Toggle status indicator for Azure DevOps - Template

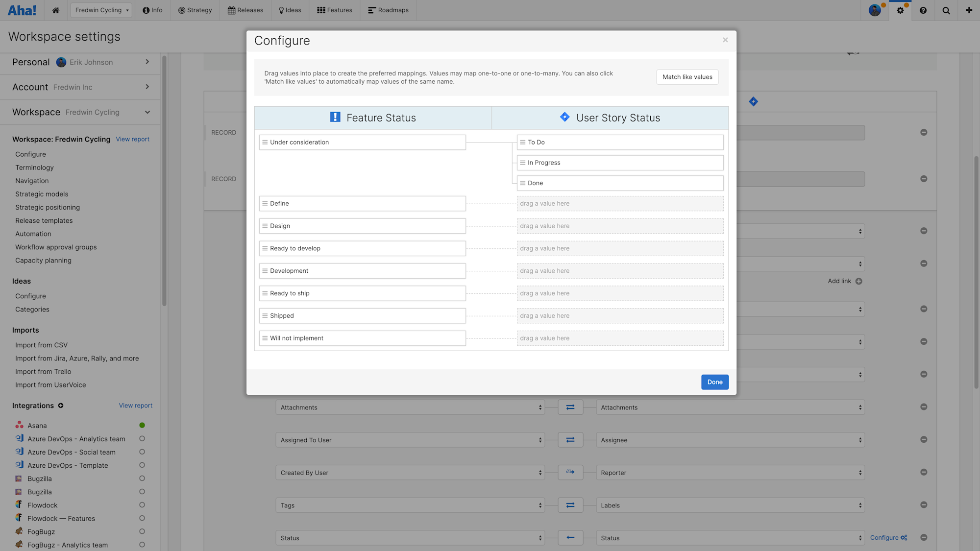coord(142,465)
